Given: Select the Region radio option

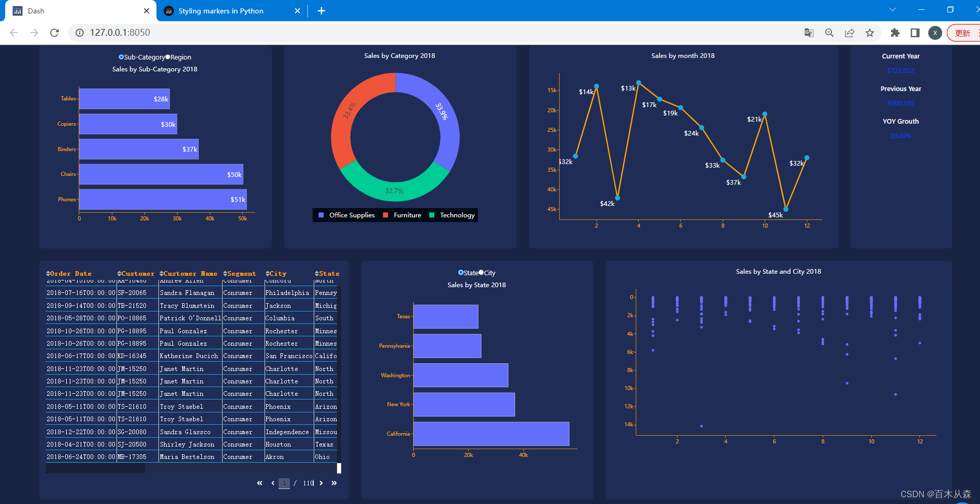Looking at the screenshot, I should click(x=168, y=57).
